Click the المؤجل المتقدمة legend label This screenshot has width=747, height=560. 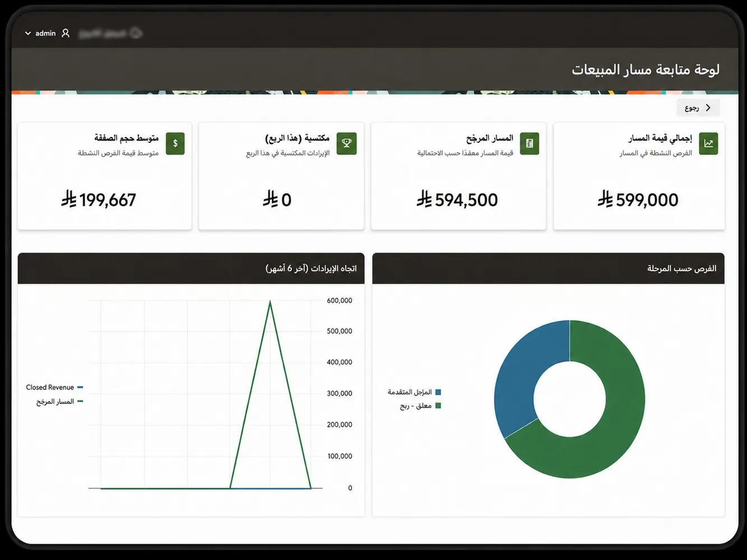coord(410,392)
